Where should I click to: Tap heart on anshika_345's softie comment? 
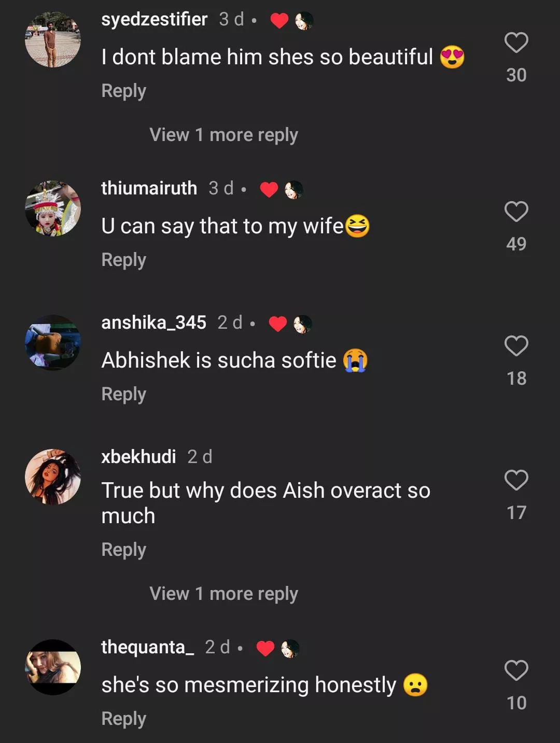(516, 346)
